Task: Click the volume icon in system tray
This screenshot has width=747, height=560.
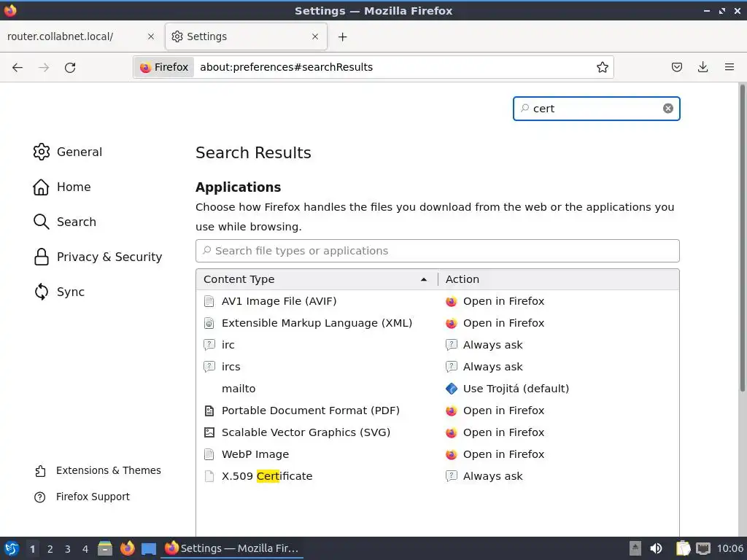Action: (x=656, y=548)
